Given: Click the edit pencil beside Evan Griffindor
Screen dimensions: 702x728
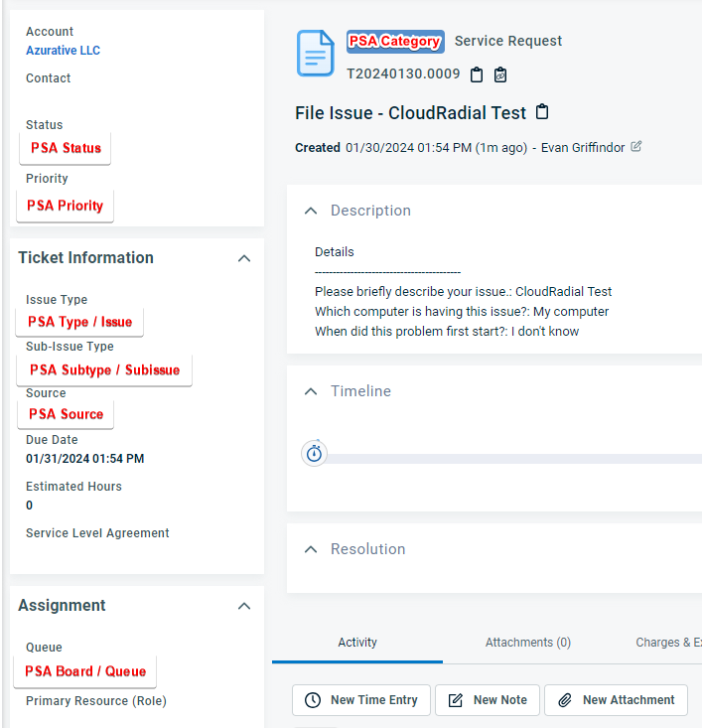Looking at the screenshot, I should (x=636, y=147).
